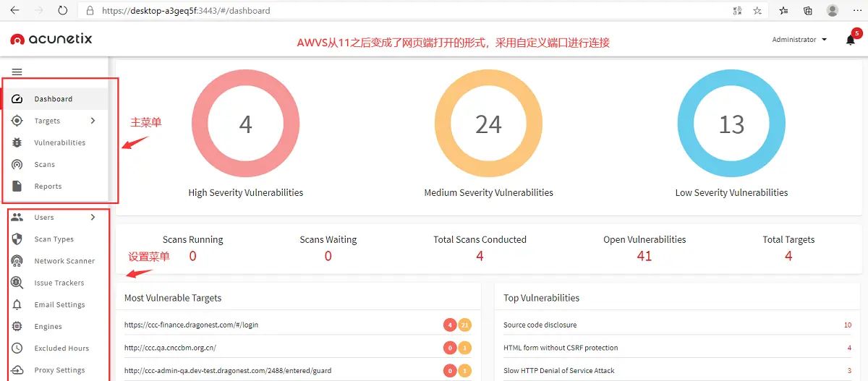Image resolution: width=868 pixels, height=381 pixels.
Task: Click the Excluded Hours clock icon
Action: coord(17,348)
